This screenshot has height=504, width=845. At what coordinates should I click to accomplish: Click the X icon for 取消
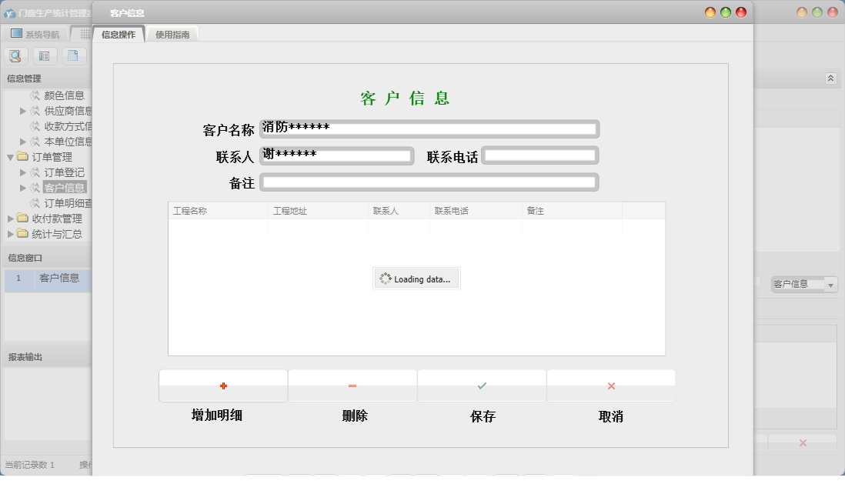click(x=611, y=386)
